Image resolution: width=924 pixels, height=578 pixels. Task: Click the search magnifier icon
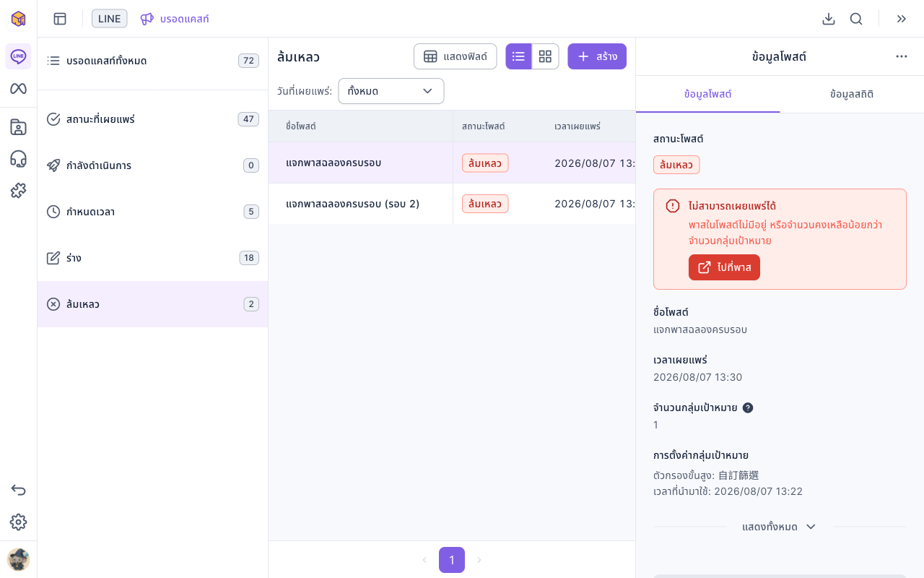(856, 19)
